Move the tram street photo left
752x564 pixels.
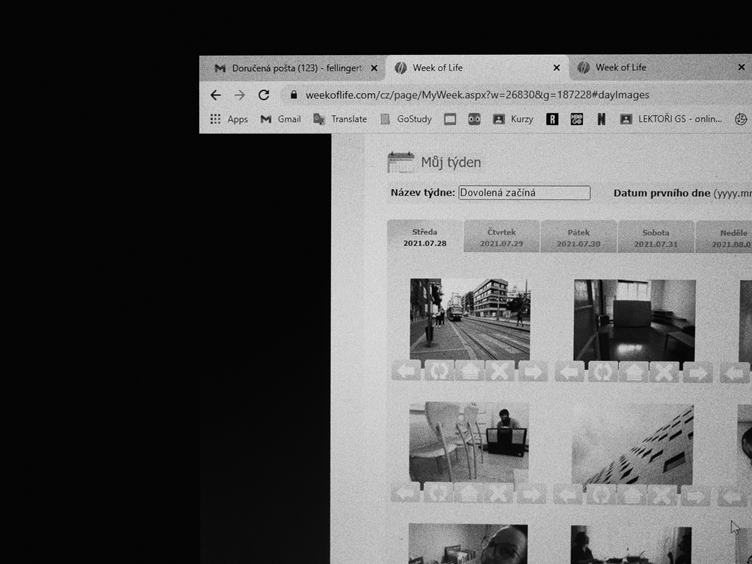406,371
